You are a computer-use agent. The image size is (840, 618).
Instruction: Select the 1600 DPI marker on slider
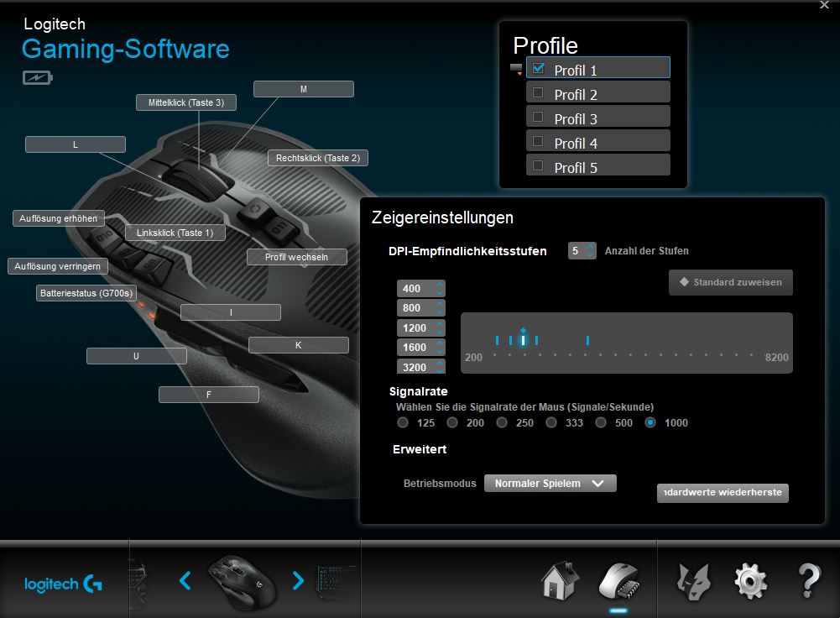[x=537, y=340]
